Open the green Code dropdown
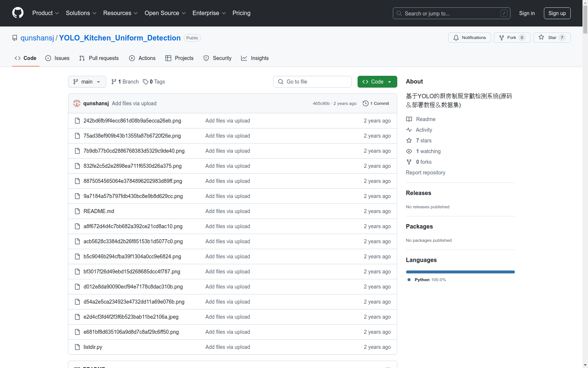 coord(377,82)
